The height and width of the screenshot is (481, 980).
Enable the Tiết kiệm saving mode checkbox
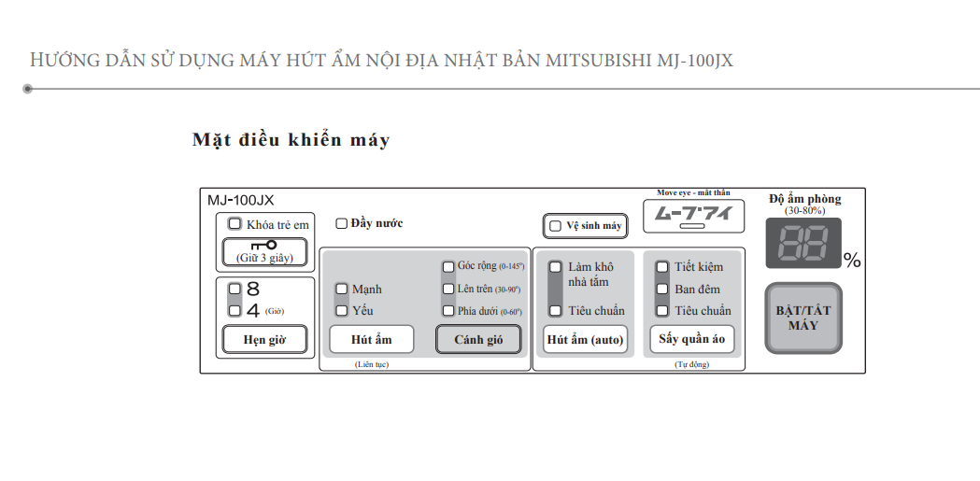(x=662, y=267)
